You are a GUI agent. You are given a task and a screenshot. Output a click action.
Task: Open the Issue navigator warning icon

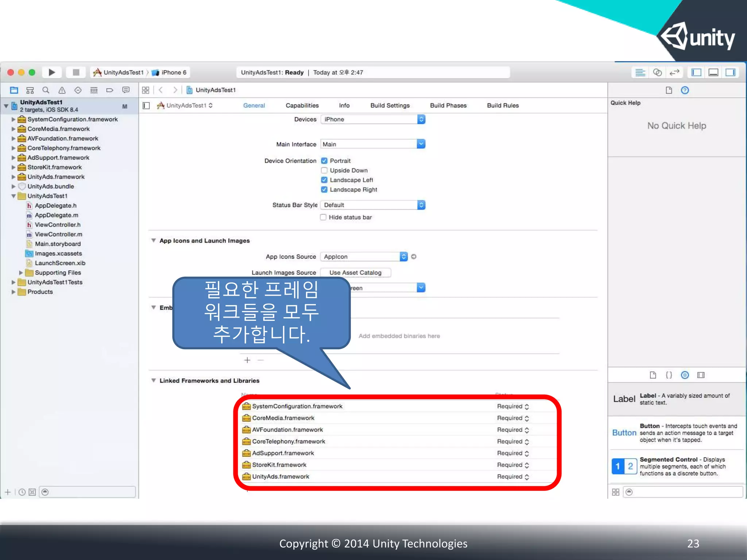[62, 90]
